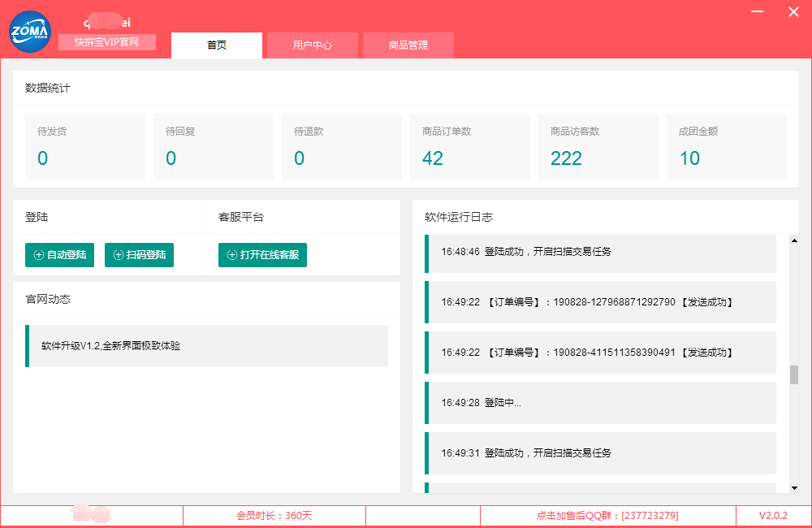Click the 商品访客数 card showing 222
Screen dimensions: 812x528
point(598,146)
